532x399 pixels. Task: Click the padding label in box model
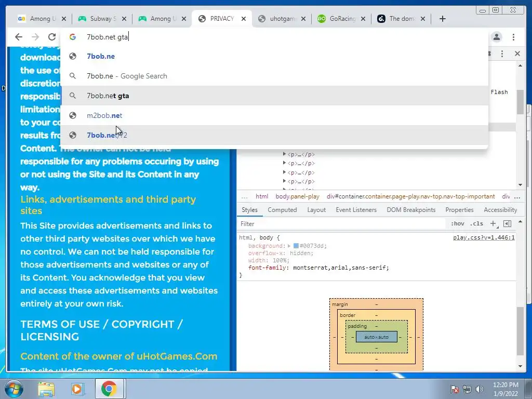coord(357,326)
